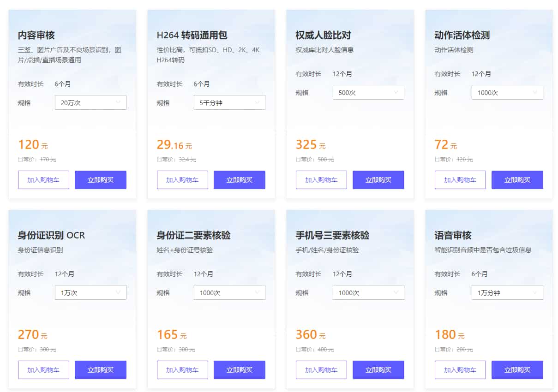Click the 语音审核 card title
558x392 pixels.
[x=453, y=235]
